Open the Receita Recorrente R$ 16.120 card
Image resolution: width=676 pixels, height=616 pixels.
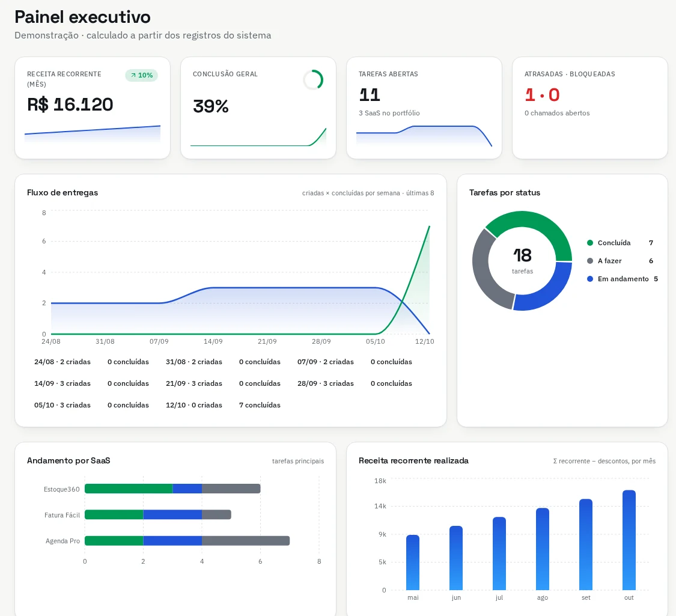tap(93, 108)
